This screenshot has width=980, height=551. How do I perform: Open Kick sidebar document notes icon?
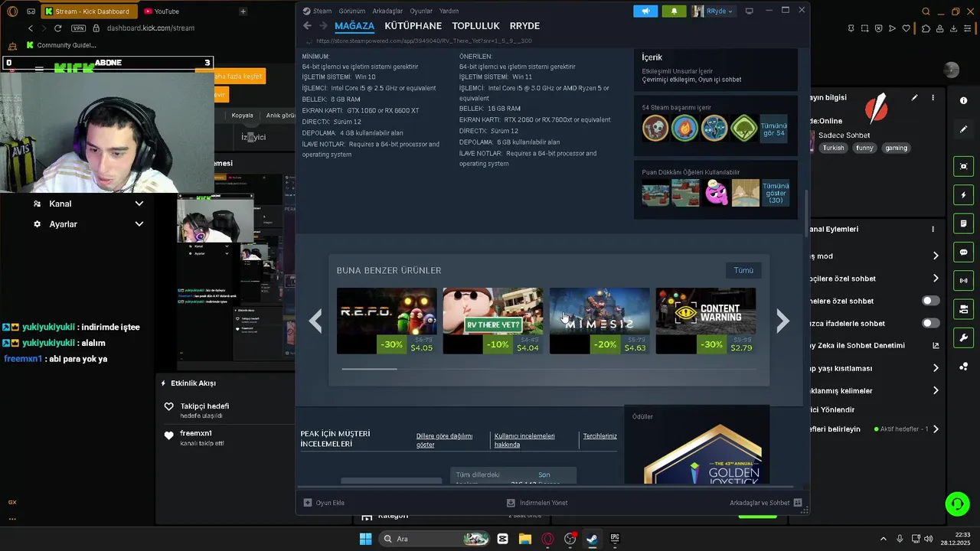[963, 223]
